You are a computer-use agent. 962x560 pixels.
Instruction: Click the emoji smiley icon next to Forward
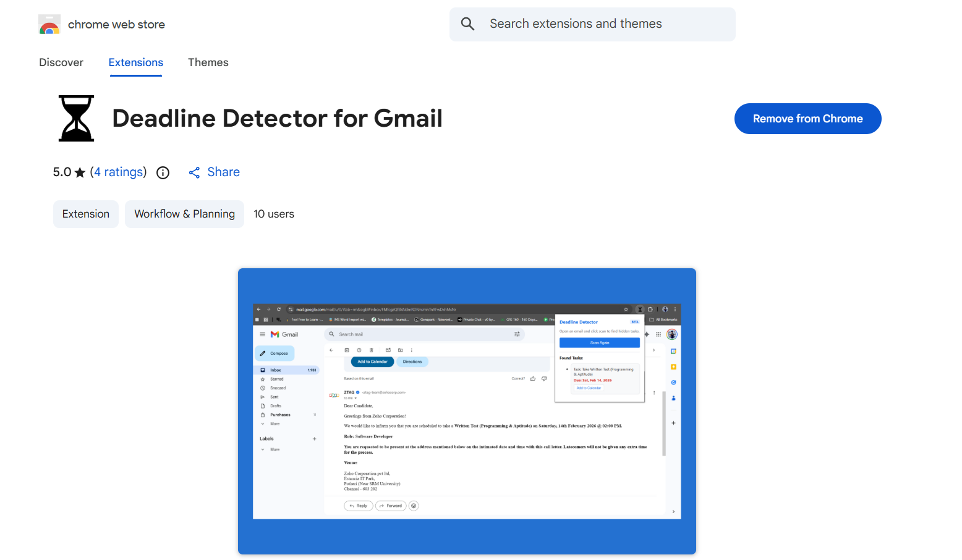414,506
